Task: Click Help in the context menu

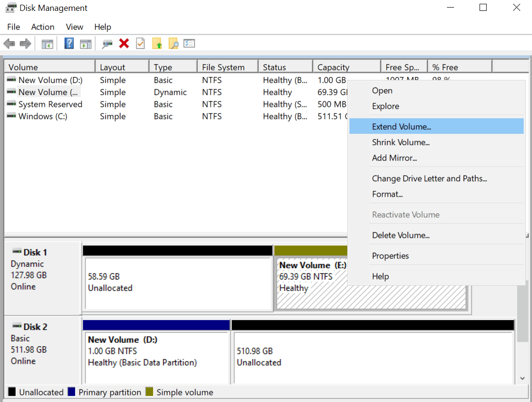Action: [436, 276]
